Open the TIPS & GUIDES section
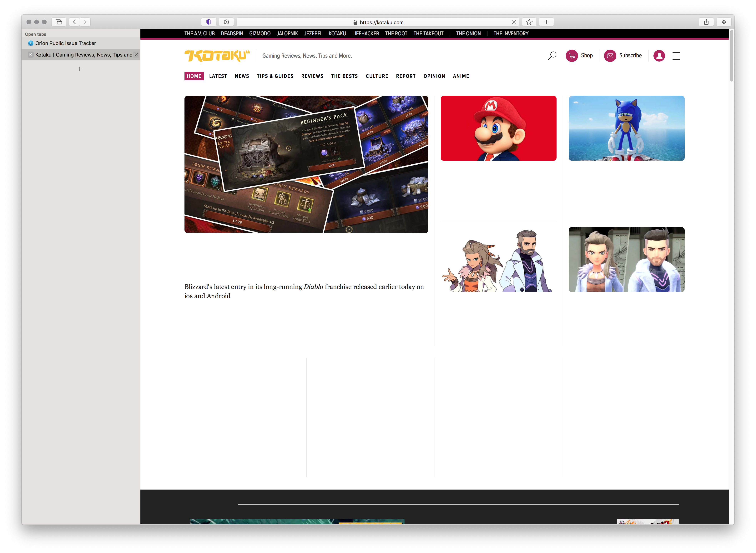This screenshot has width=756, height=553. point(275,76)
